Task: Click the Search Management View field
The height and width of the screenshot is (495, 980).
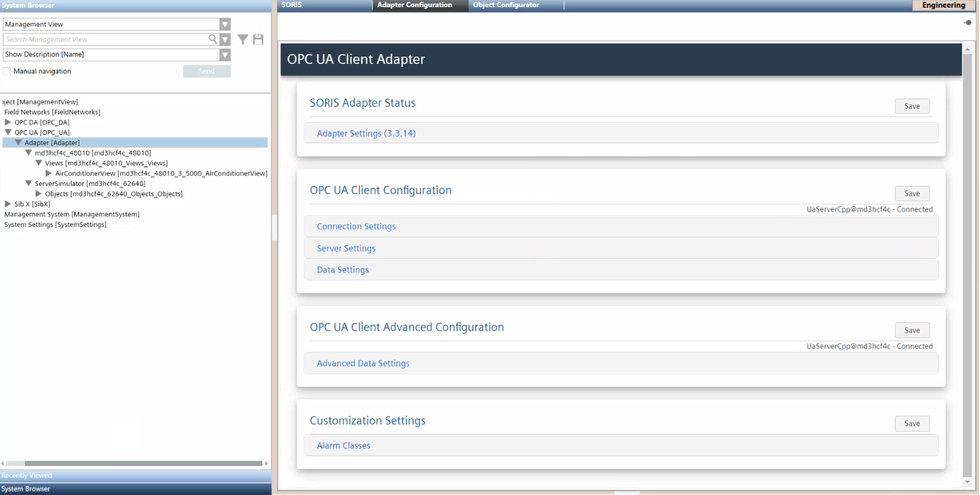Action: point(104,39)
